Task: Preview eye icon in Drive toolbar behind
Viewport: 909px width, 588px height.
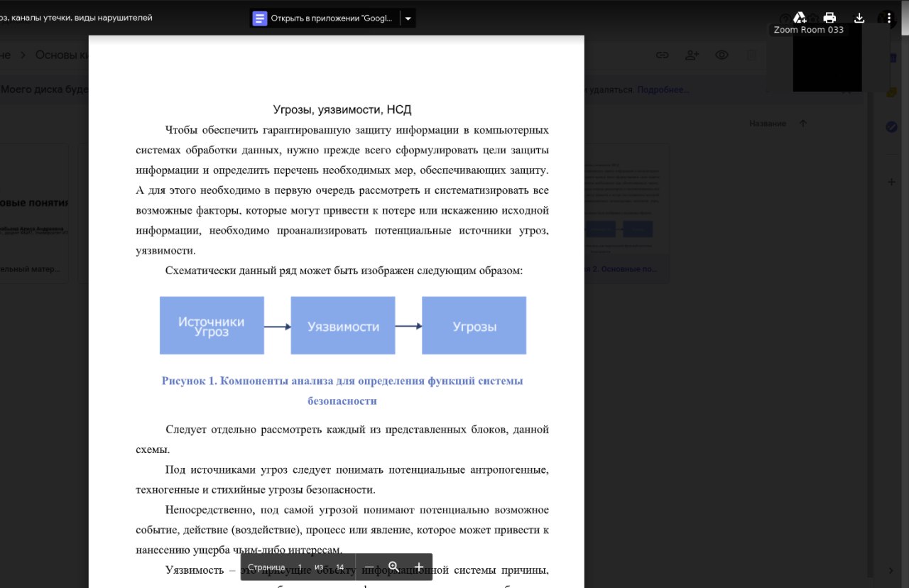Action: coord(722,55)
